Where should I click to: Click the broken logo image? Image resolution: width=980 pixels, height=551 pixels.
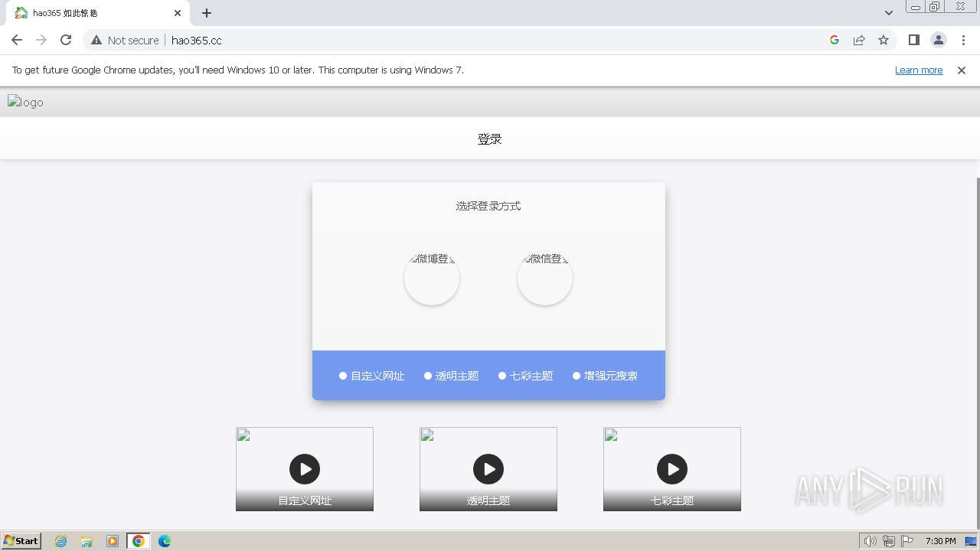tap(25, 102)
